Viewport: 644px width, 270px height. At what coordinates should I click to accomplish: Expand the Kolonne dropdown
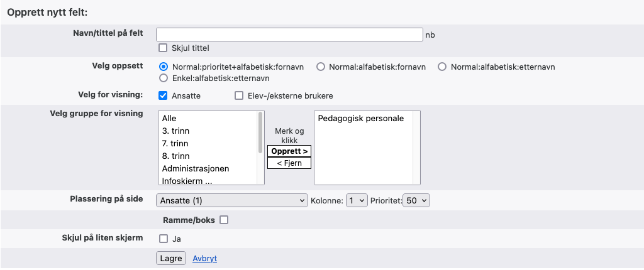(x=357, y=200)
